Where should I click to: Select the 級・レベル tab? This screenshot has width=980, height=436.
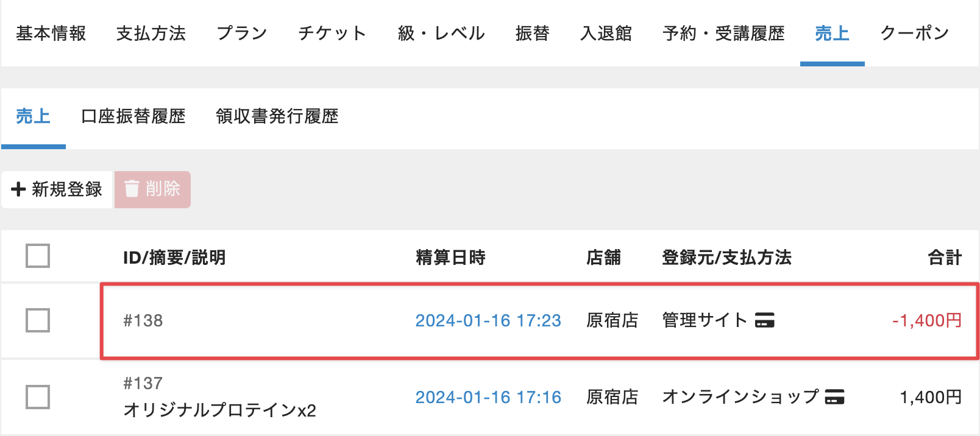[x=441, y=33]
